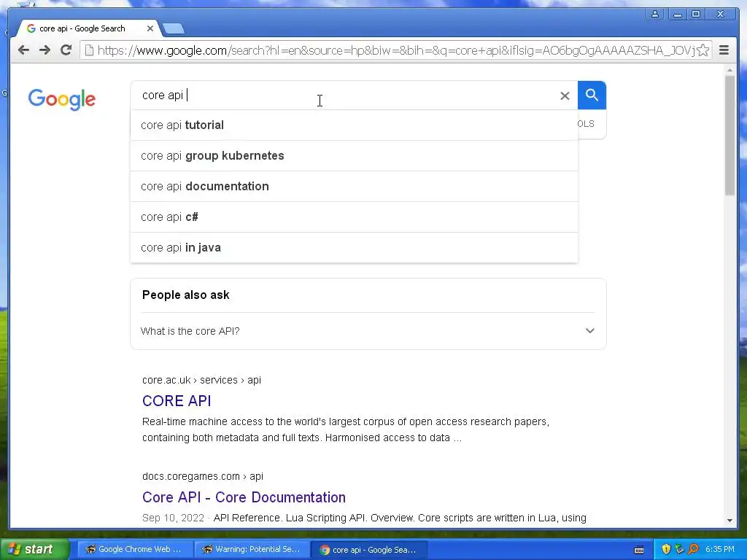Click the docs.coregames.com › api breadcrumb

coord(203,476)
